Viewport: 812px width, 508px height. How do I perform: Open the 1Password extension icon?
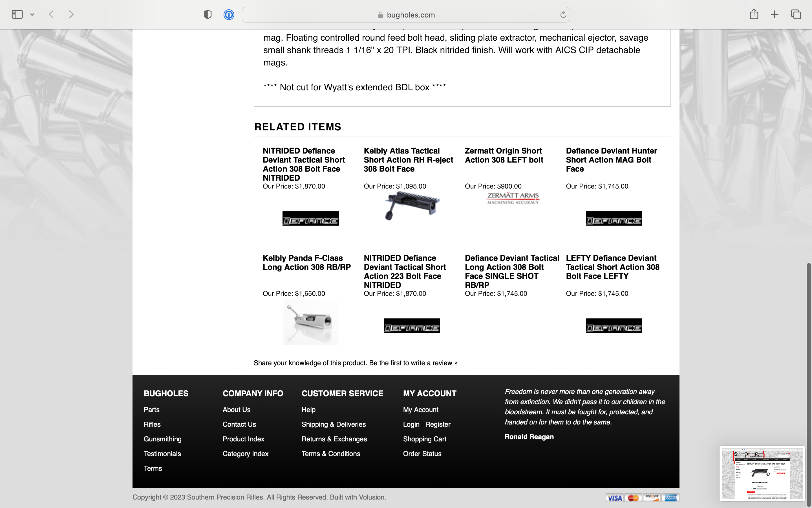(229, 14)
